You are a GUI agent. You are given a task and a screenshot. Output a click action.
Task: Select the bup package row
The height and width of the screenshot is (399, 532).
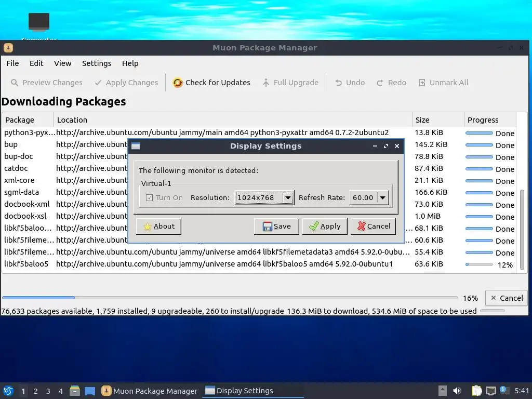pyautogui.click(x=260, y=144)
